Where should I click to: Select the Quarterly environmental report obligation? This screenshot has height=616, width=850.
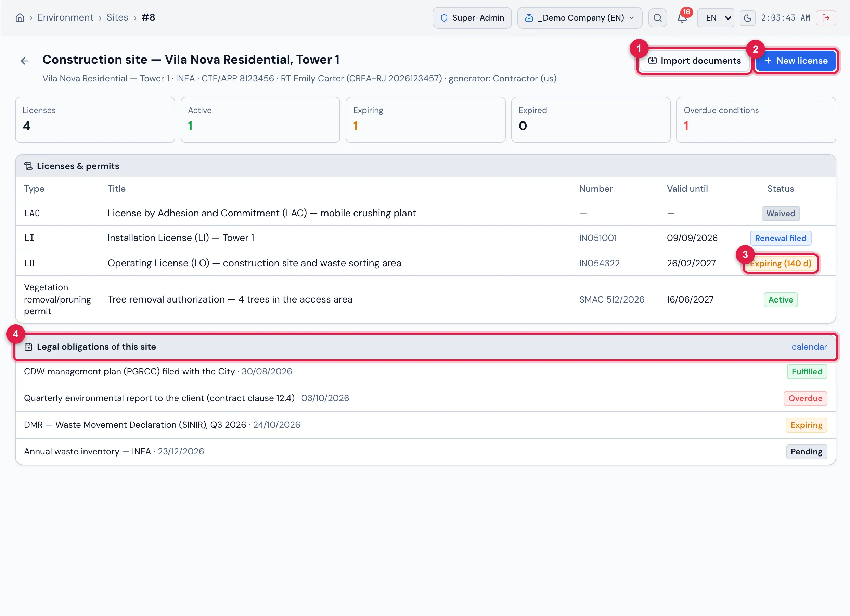click(425, 398)
